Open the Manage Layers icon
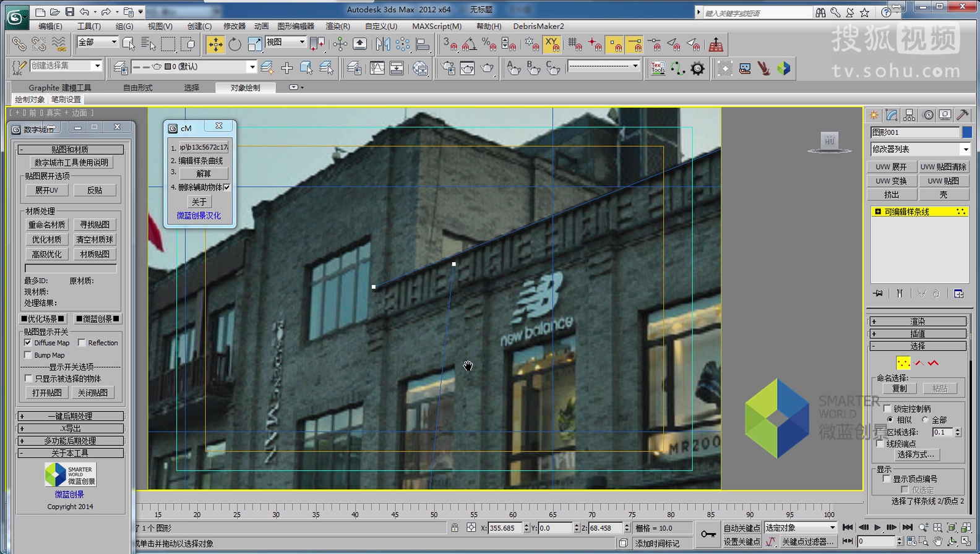The width and height of the screenshot is (980, 554). click(x=354, y=68)
